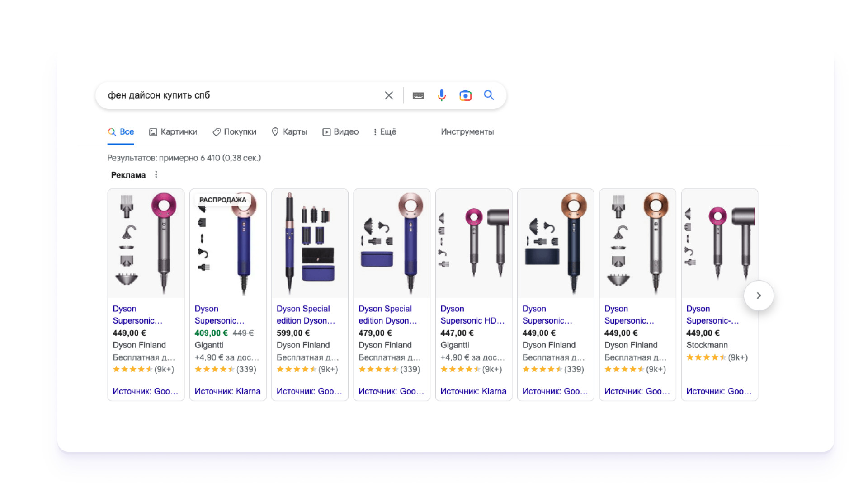Select the Все results tab
Screen dimensions: 868x488
[x=121, y=132]
